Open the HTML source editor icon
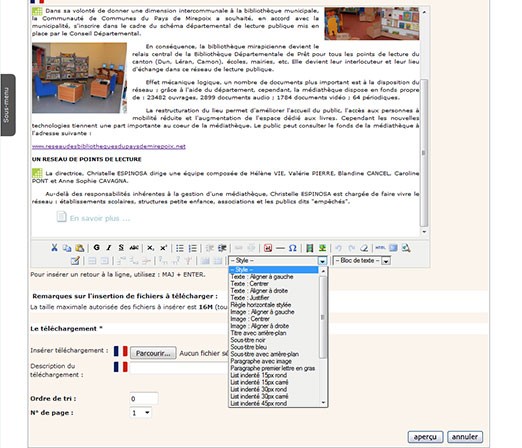Screen dimensions: 522x448 [380, 248]
